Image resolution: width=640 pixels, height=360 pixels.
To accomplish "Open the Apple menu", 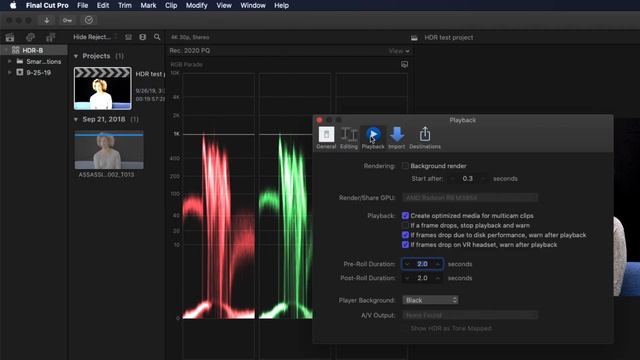I will (13, 5).
